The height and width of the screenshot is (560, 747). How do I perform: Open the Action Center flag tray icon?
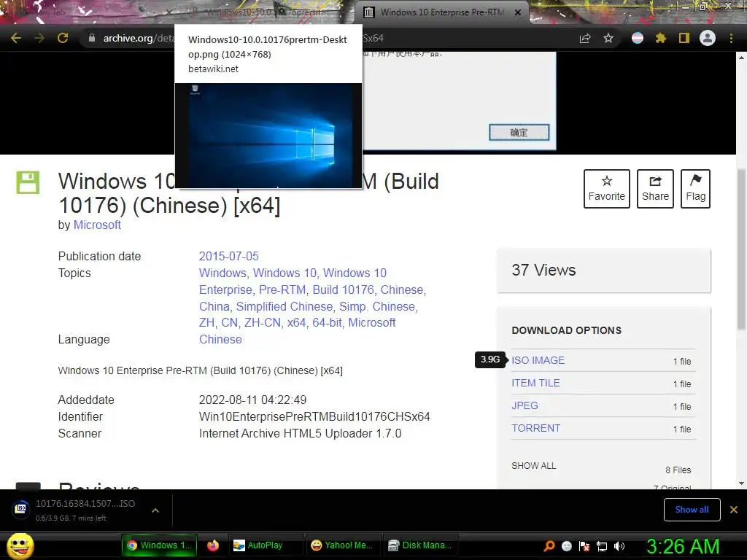point(584,545)
